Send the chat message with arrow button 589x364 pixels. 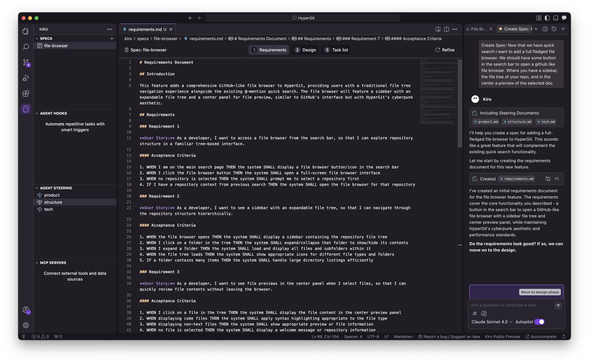point(558,306)
